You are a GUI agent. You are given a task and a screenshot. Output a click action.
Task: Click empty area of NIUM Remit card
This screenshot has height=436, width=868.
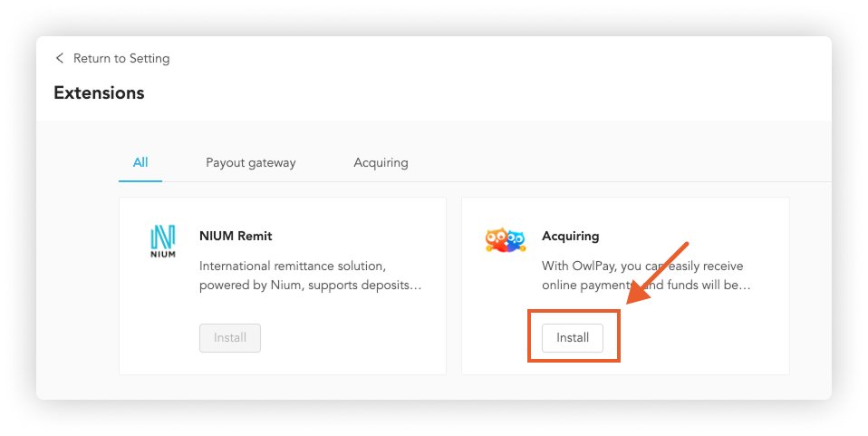[x=362, y=335]
